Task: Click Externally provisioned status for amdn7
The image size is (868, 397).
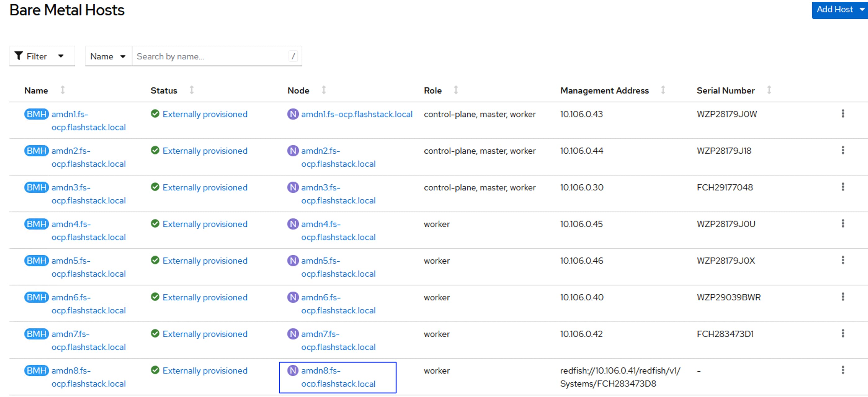Action: click(x=204, y=334)
